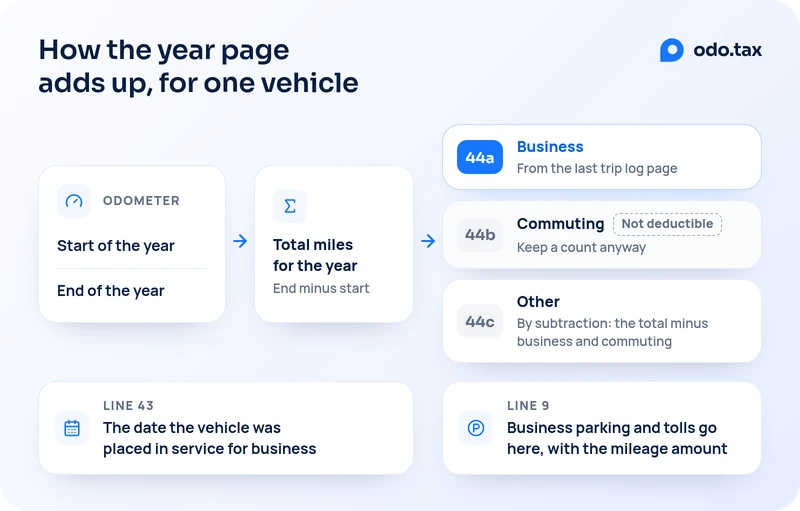Screen dimensions: 800x511
Task: Click the Commuting heading
Action: coord(560,224)
